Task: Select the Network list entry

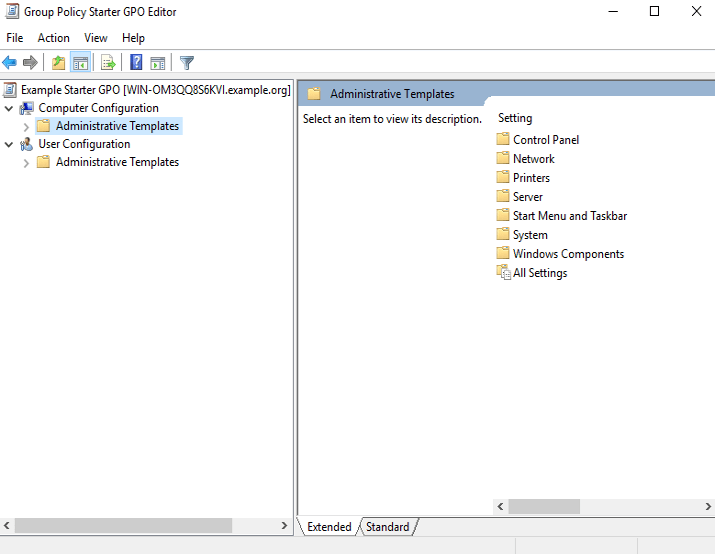Action: (x=534, y=159)
